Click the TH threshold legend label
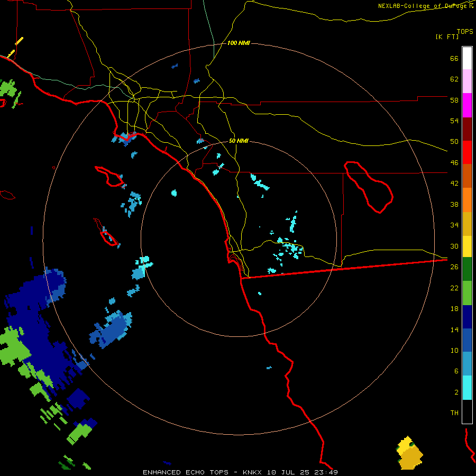This screenshot has height=476, width=476. coord(454,413)
